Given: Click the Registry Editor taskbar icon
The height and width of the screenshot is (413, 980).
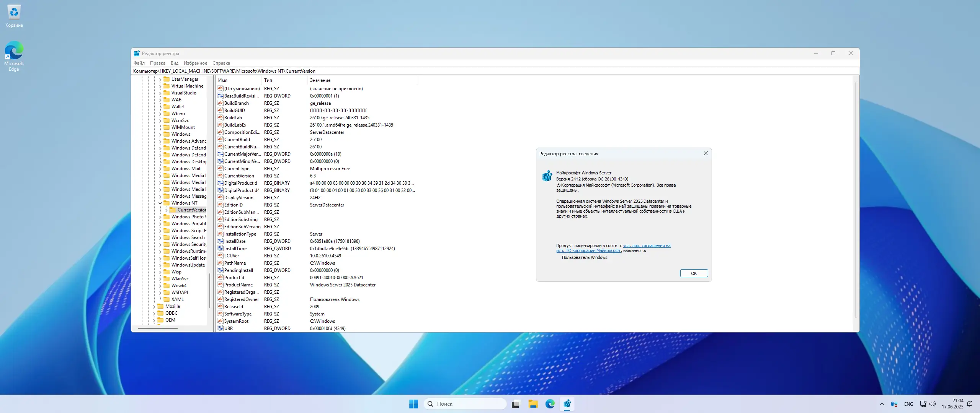Looking at the screenshot, I should (x=567, y=404).
